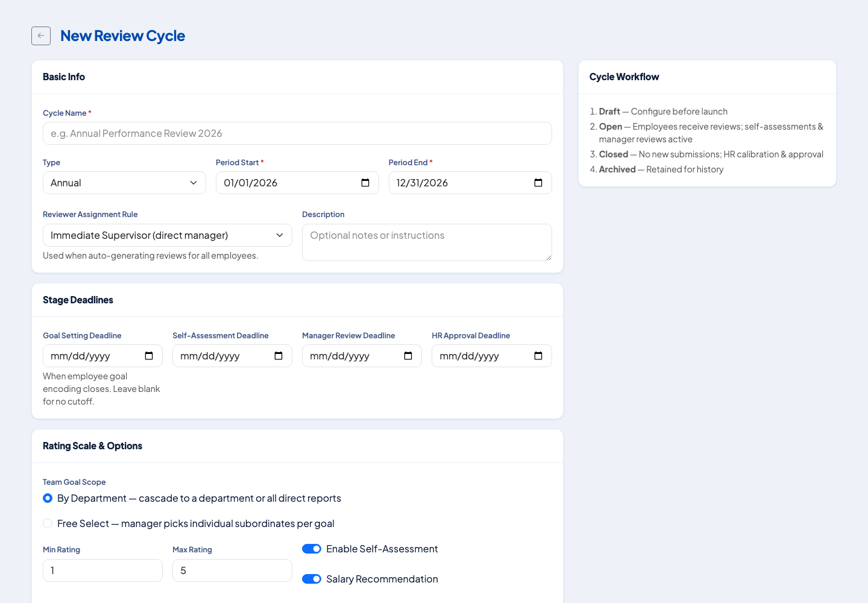Open calendar icon for HR Approval Deadline
This screenshot has width=868, height=603.
(x=538, y=356)
